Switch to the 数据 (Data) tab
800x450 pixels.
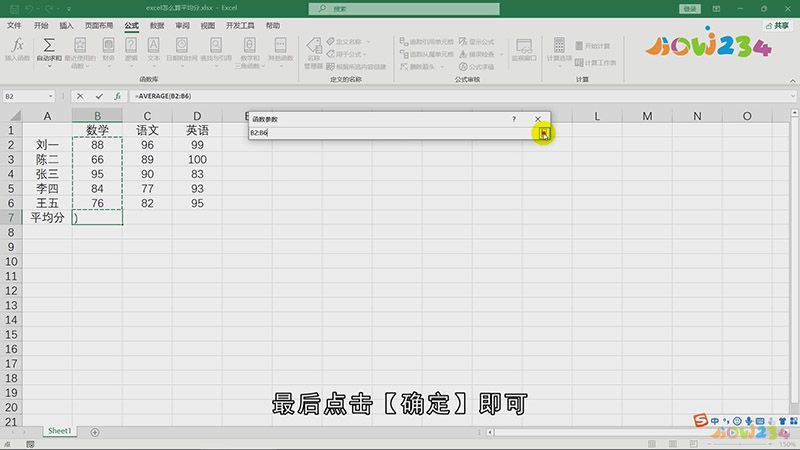[x=157, y=26]
